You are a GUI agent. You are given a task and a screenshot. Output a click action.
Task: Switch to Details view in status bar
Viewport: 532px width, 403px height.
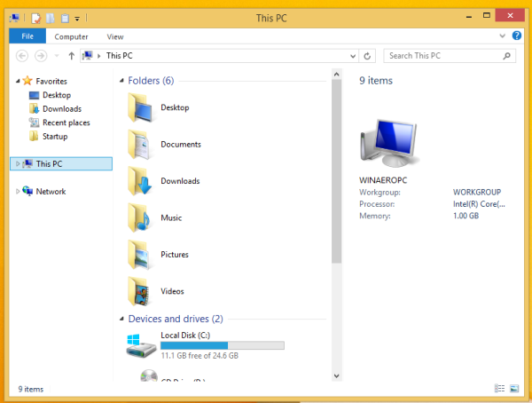point(499,389)
